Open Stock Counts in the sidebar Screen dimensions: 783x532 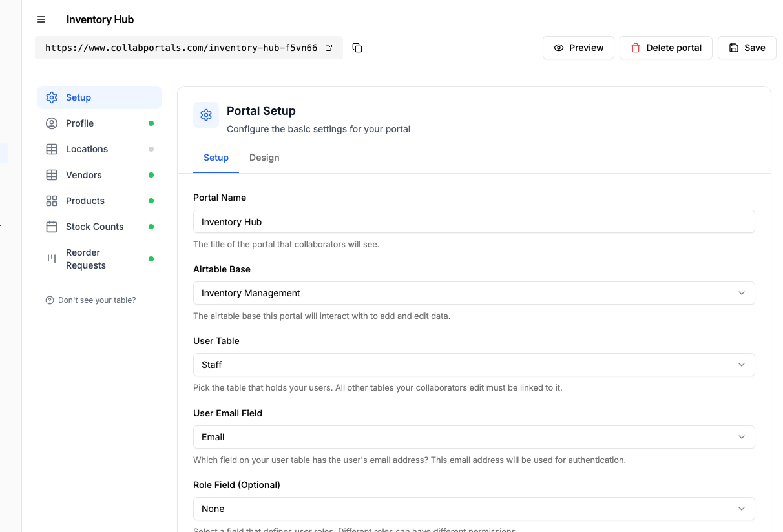(x=99, y=227)
